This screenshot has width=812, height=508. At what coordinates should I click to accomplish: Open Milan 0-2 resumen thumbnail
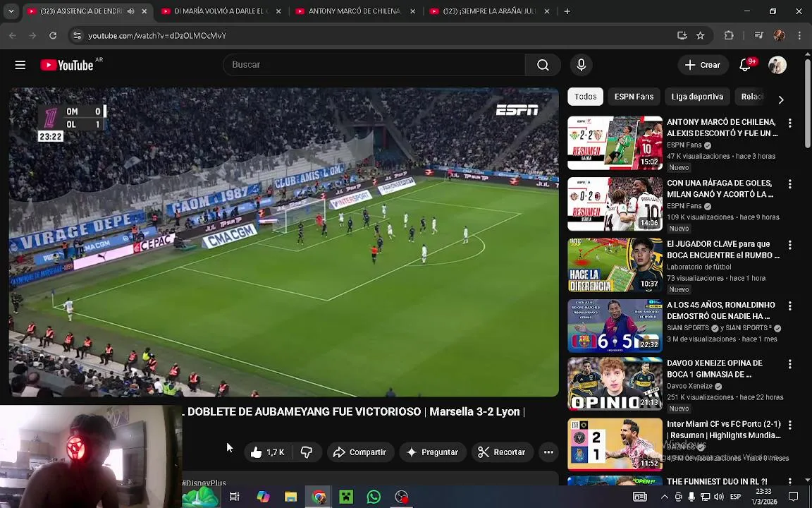tap(615, 204)
